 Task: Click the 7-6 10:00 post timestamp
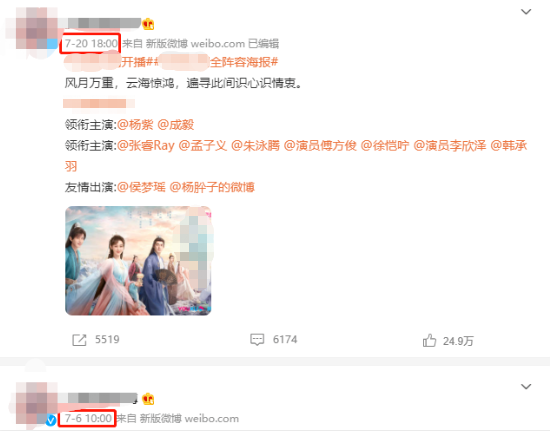(88, 418)
